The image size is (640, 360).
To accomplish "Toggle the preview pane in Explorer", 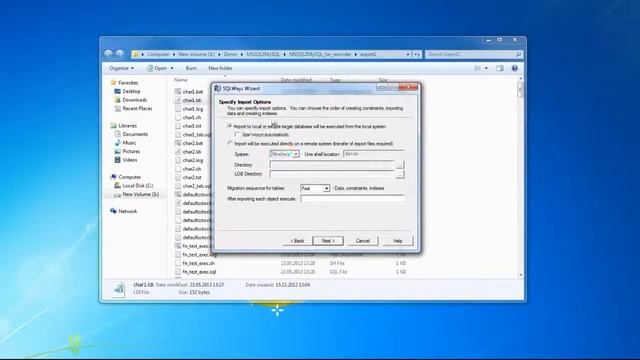I will (500, 68).
